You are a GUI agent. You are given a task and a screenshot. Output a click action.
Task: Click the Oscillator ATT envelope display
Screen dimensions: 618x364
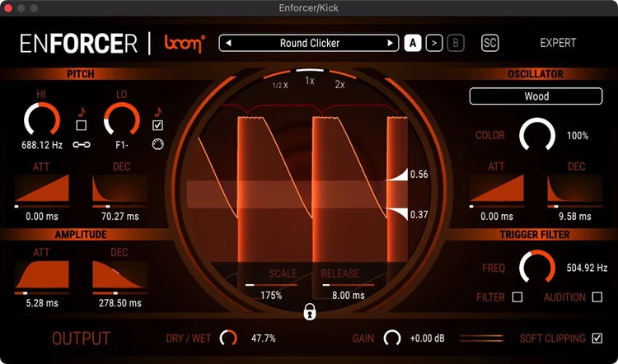(x=497, y=188)
